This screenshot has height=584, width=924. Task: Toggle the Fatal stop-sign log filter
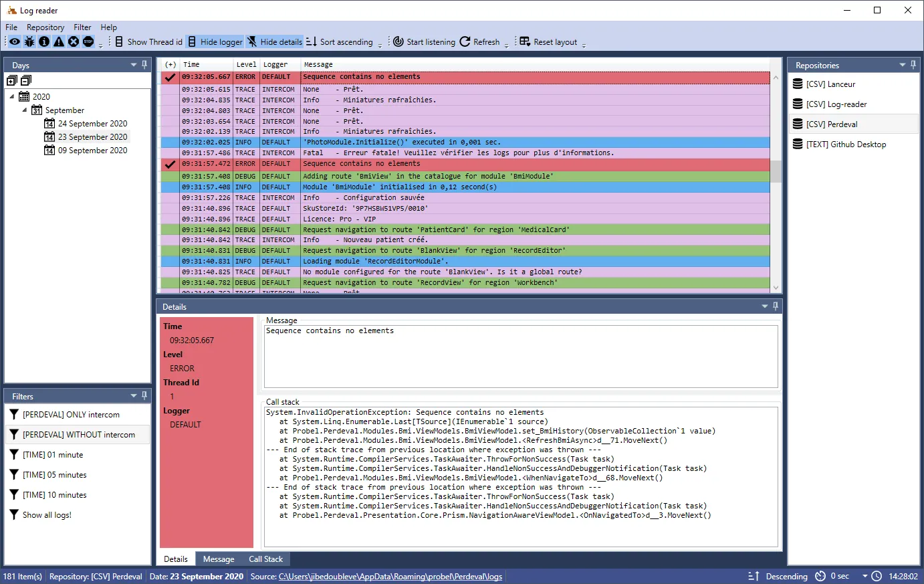(x=88, y=41)
